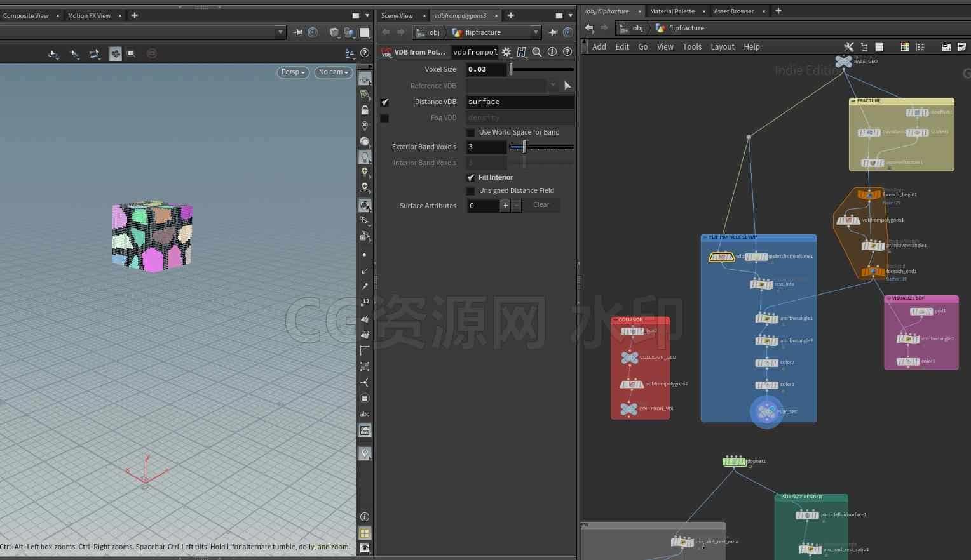Pin the Scene View pane
971x560 pixels.
(x=297, y=32)
